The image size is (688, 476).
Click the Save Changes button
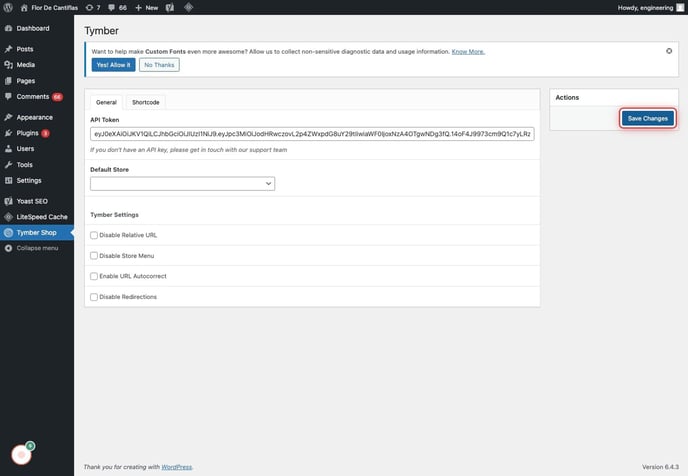[x=647, y=118]
